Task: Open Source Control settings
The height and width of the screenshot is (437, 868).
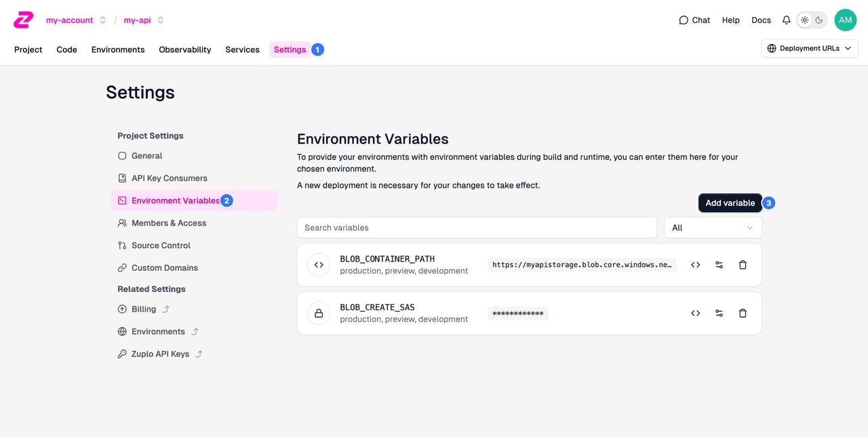Action: pyautogui.click(x=194, y=245)
